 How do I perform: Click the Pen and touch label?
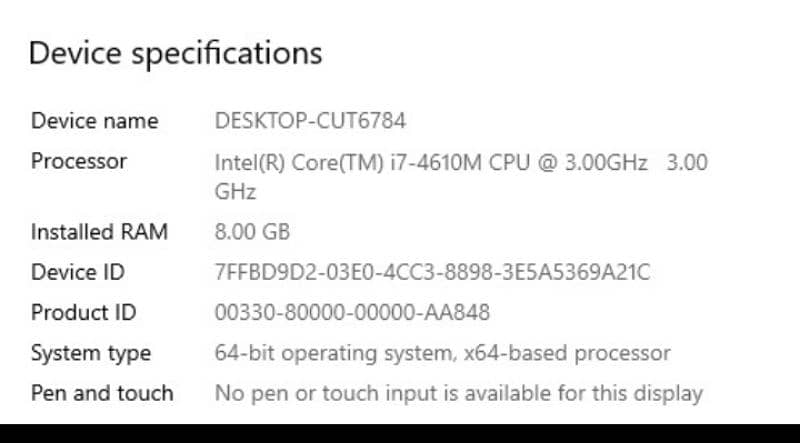pos(102,393)
